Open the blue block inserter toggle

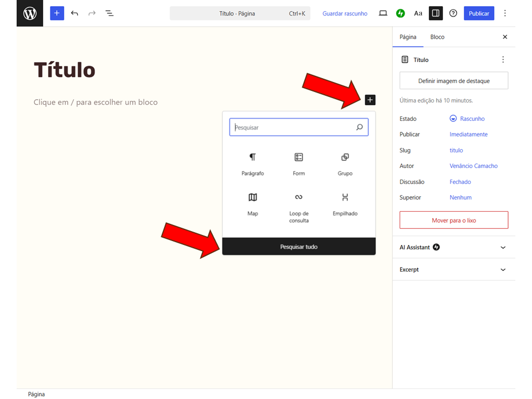pyautogui.click(x=57, y=13)
